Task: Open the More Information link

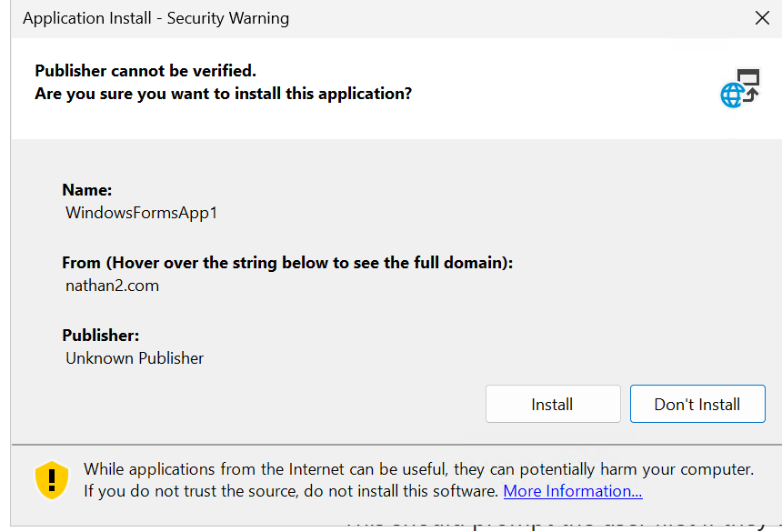Action: (x=573, y=491)
